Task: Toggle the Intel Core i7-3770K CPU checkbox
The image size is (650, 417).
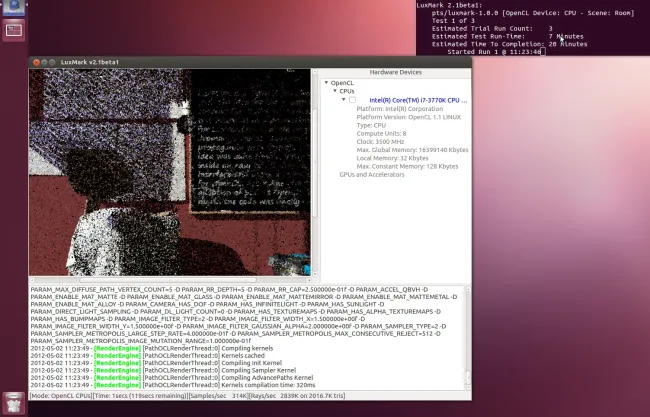Action: [x=352, y=100]
